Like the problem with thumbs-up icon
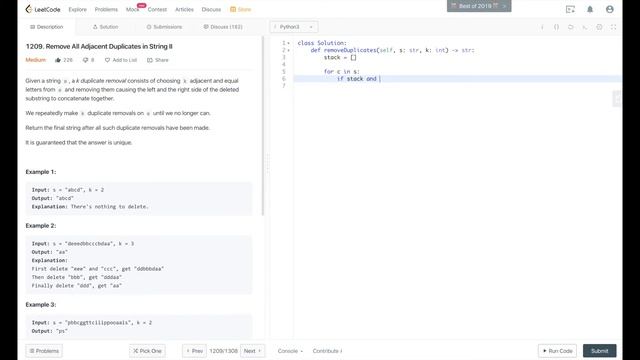Image resolution: width=640 pixels, height=360 pixels. pos(58,60)
